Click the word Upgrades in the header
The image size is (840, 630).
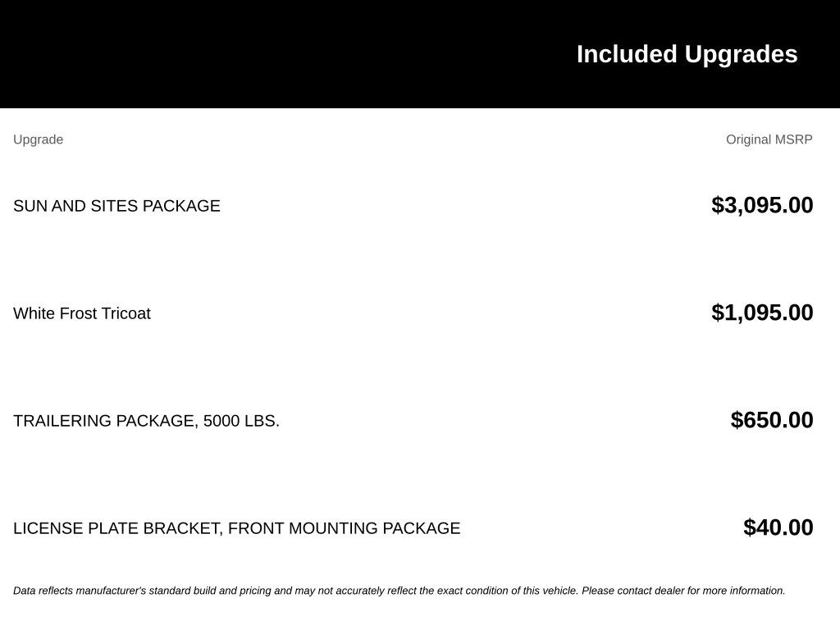[x=741, y=55]
